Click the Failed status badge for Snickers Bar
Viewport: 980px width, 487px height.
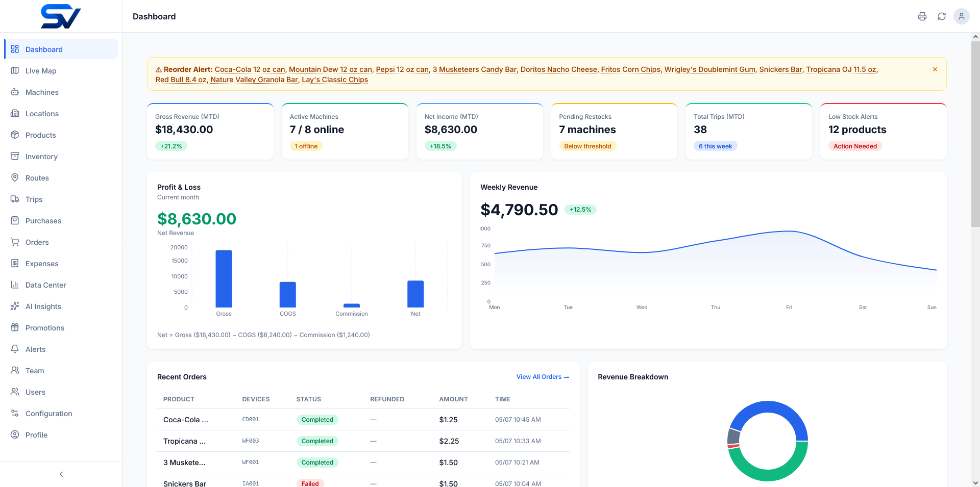[310, 483]
